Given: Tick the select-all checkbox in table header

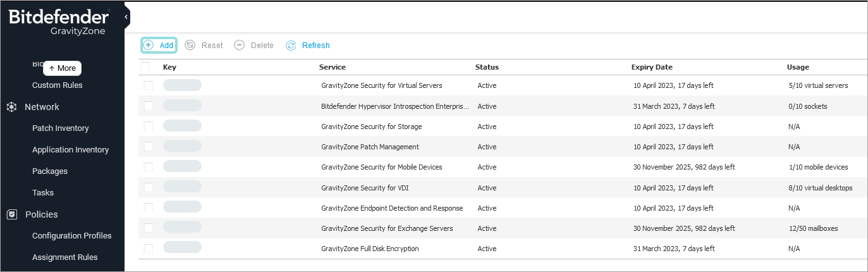Looking at the screenshot, I should (x=146, y=67).
